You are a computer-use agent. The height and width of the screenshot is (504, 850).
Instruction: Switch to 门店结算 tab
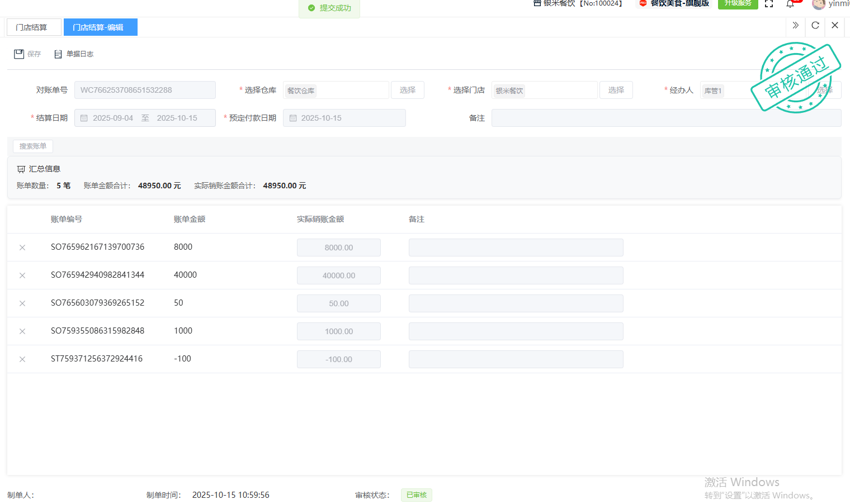(x=32, y=27)
